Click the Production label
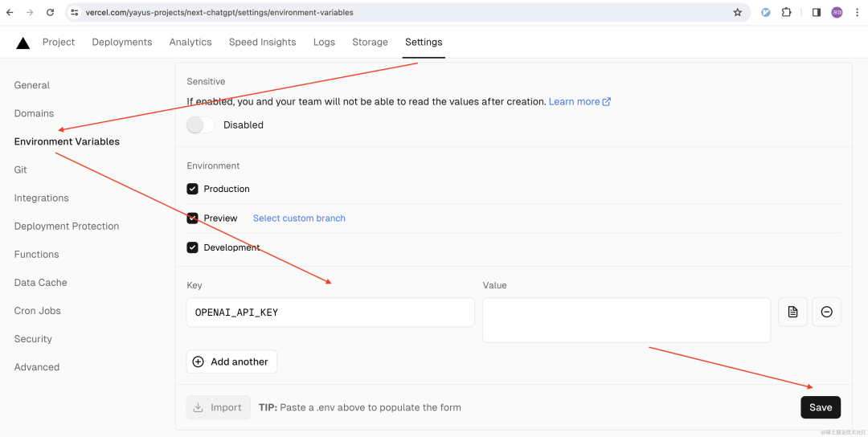This screenshot has width=868, height=437. point(227,189)
